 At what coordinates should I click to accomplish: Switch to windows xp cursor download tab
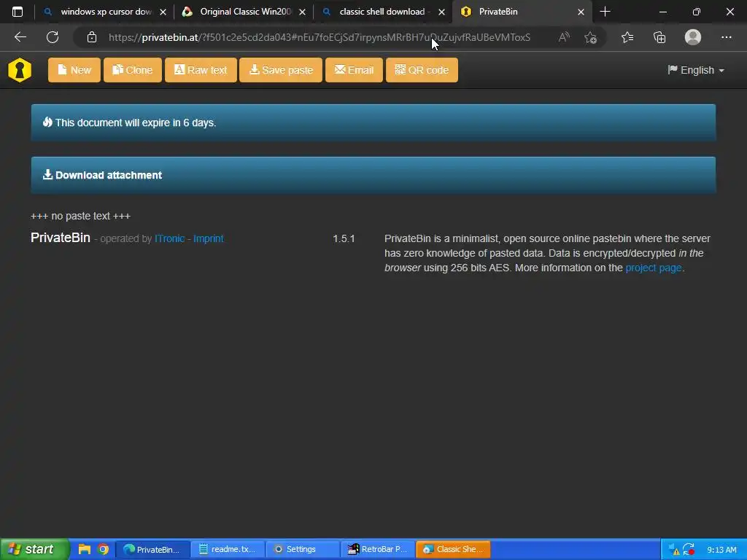[98, 12]
